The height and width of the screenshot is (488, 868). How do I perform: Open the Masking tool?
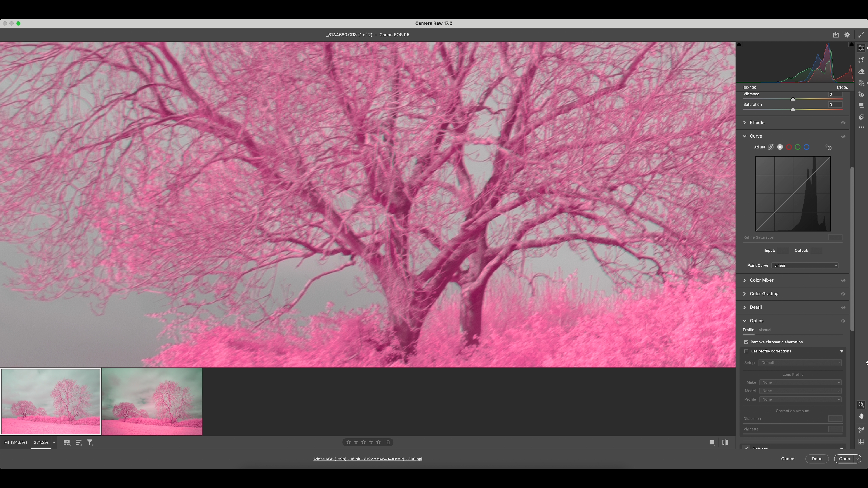861,83
